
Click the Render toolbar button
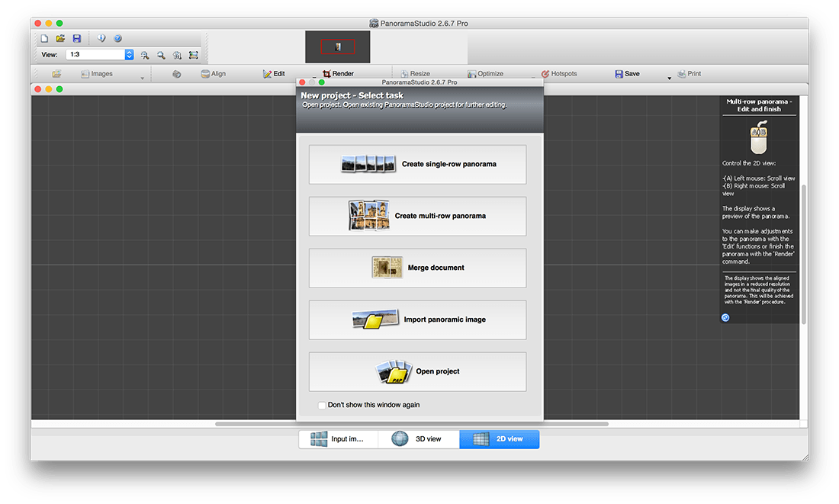338,74
